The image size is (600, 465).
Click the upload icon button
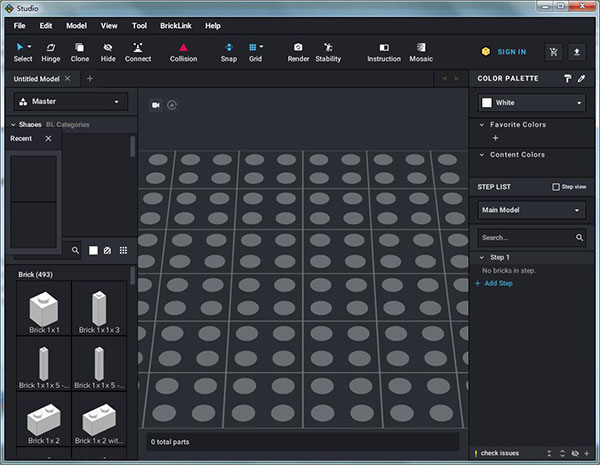577,52
